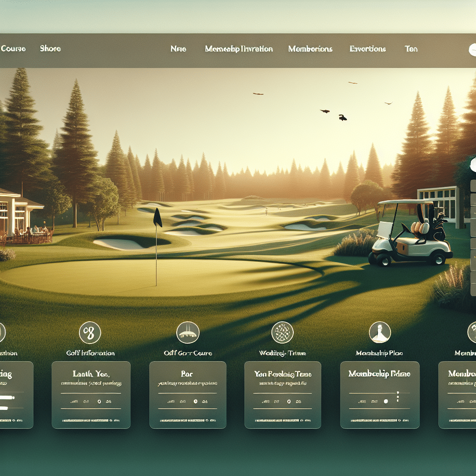The image size is (476, 476).
Task: Click the flag pin icon above 'Membership Plan'
Action: [x=380, y=332]
